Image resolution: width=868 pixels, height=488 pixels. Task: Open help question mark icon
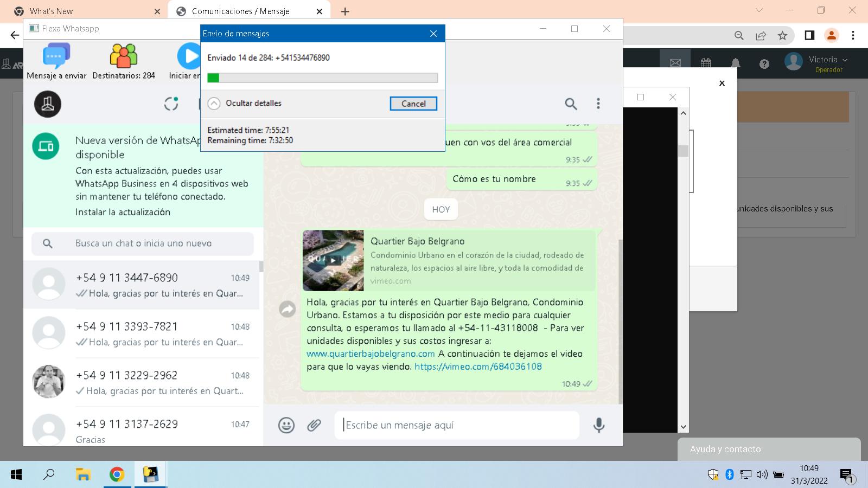coord(764,64)
